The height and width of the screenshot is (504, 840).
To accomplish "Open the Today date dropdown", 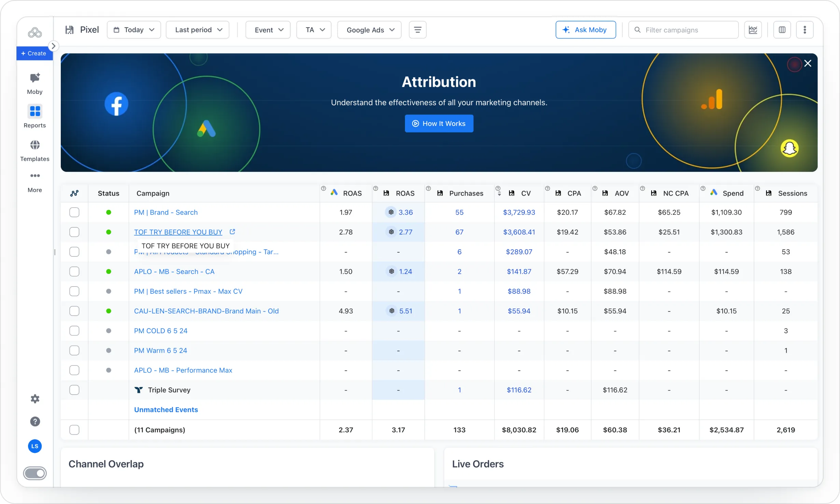I will pyautogui.click(x=134, y=30).
